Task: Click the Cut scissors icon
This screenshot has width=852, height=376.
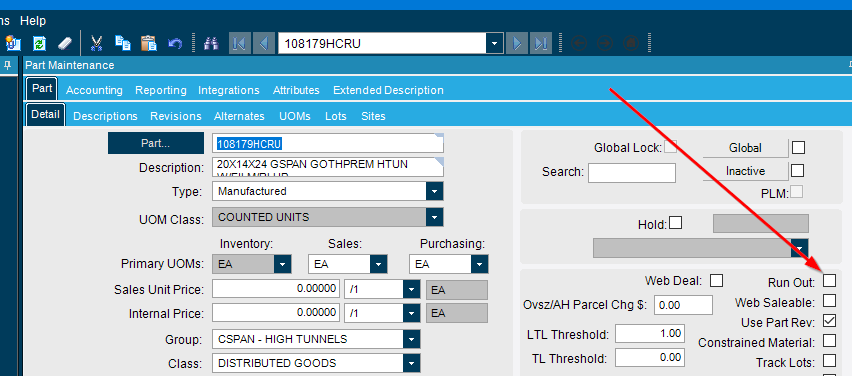Action: [x=97, y=43]
